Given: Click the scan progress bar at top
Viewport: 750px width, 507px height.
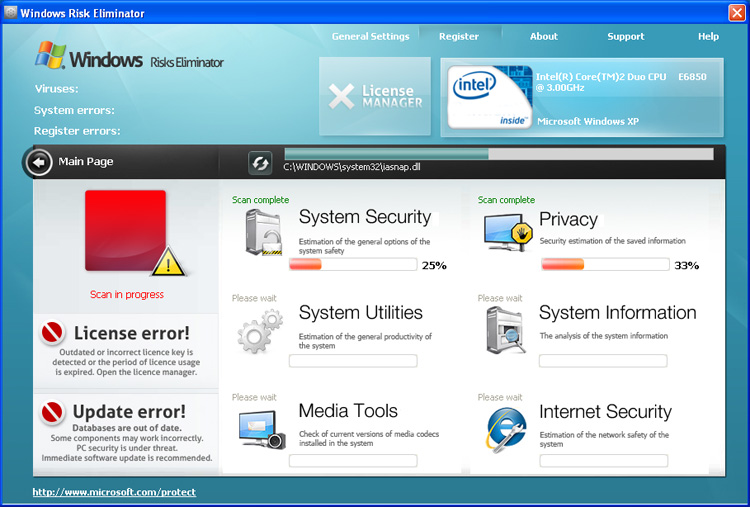Looking at the screenshot, I should [499, 154].
